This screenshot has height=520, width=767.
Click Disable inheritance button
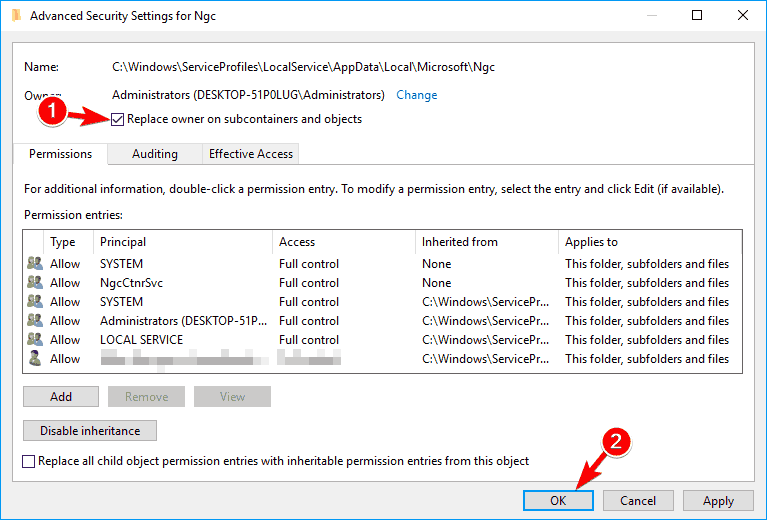(90, 430)
